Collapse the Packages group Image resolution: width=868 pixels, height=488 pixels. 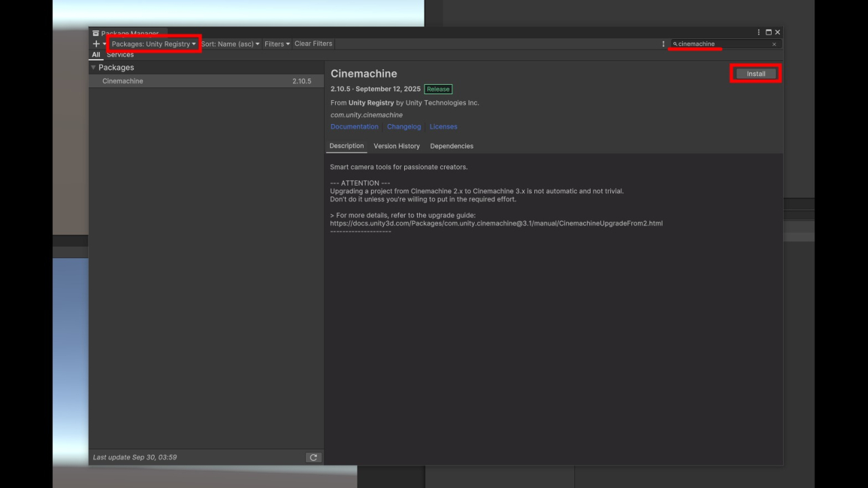pos(94,67)
